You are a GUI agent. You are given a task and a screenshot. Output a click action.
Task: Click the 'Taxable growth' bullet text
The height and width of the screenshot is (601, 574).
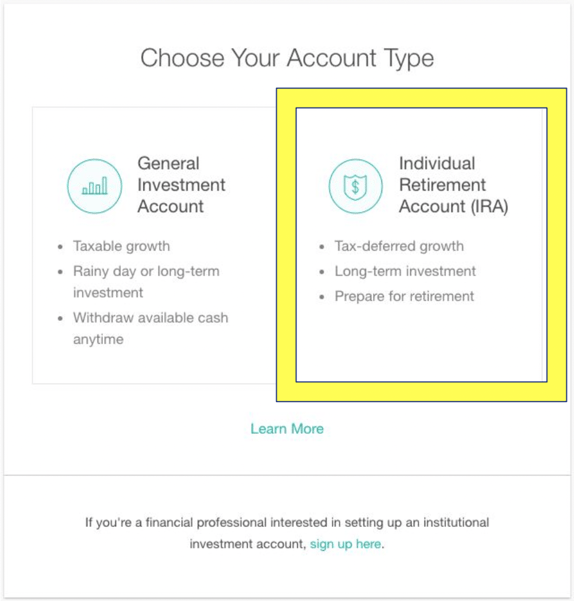pos(121,246)
